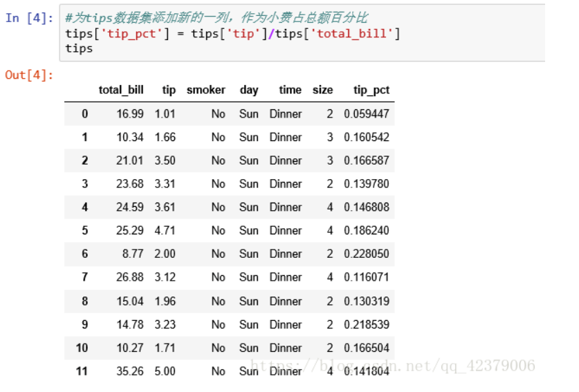Select tip_pct value 0.141804
The image size is (579, 392).
click(x=367, y=371)
